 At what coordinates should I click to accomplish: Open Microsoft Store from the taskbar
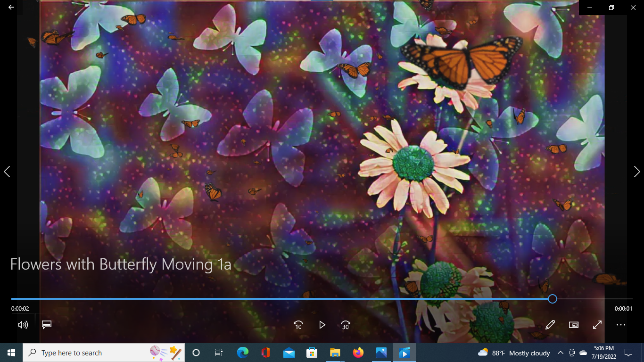click(x=312, y=353)
